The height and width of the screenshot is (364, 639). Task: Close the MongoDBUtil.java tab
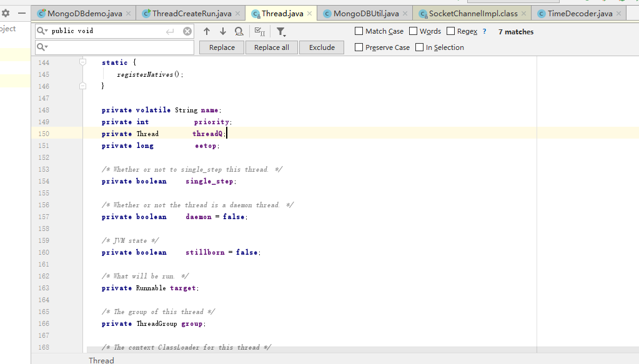point(405,14)
